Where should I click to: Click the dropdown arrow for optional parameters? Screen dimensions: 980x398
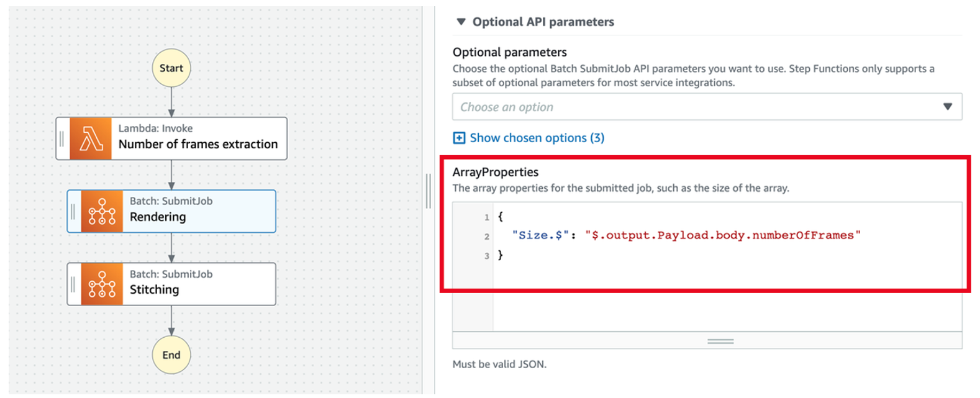(x=948, y=106)
